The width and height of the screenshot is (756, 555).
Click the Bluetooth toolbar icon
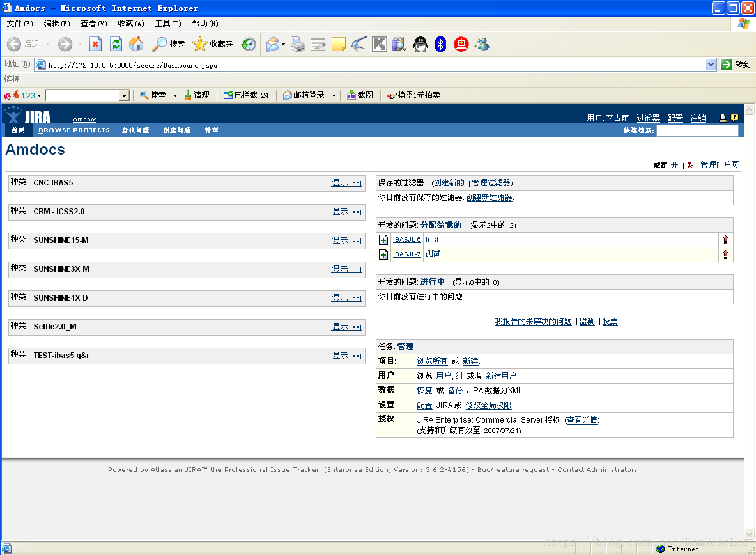(441, 44)
